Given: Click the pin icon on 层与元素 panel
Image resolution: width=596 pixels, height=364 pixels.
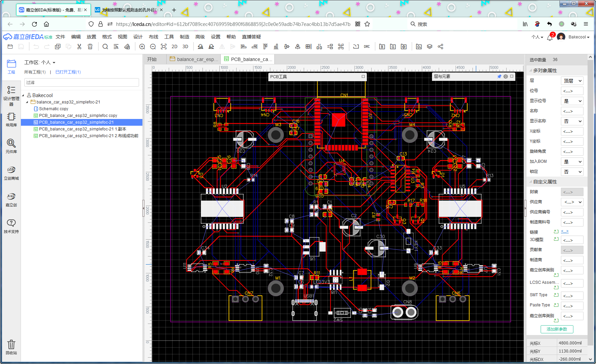Looking at the screenshot, I should click(499, 77).
